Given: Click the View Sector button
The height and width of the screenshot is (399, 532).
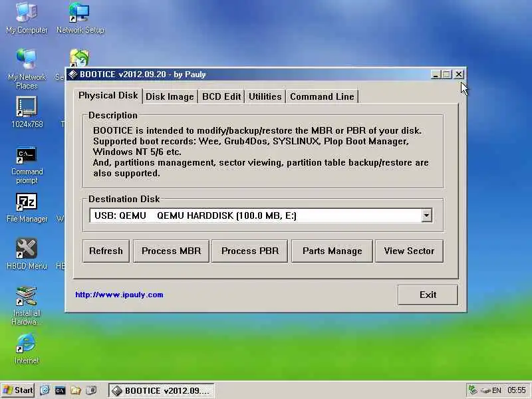Looking at the screenshot, I should (409, 251).
